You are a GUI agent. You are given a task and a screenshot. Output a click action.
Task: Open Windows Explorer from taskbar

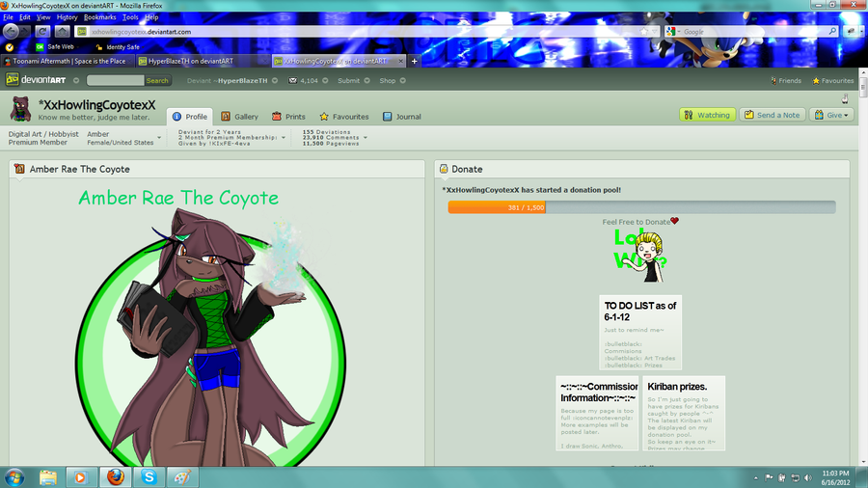point(48,477)
